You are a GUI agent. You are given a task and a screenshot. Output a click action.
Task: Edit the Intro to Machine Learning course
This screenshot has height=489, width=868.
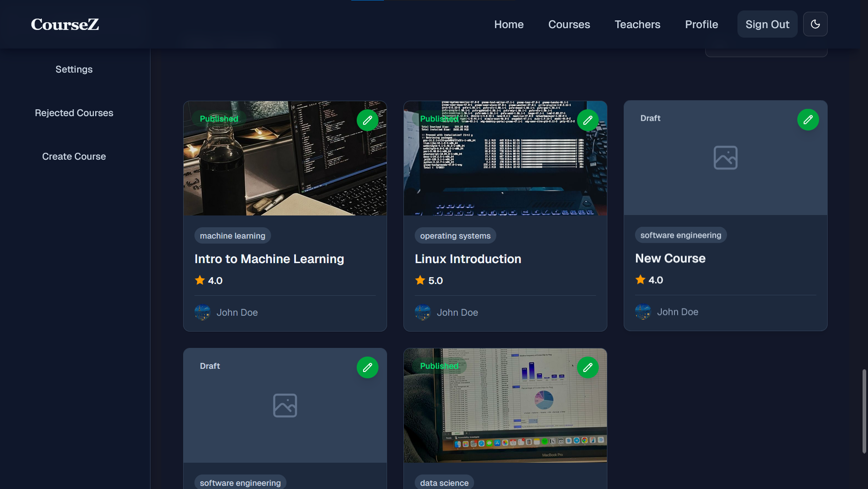[367, 120]
